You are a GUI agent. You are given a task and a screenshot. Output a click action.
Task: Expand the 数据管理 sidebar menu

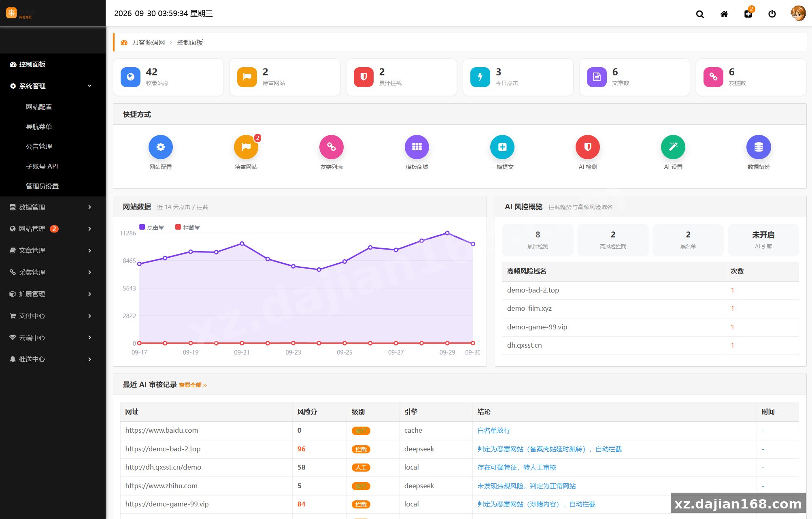point(53,207)
